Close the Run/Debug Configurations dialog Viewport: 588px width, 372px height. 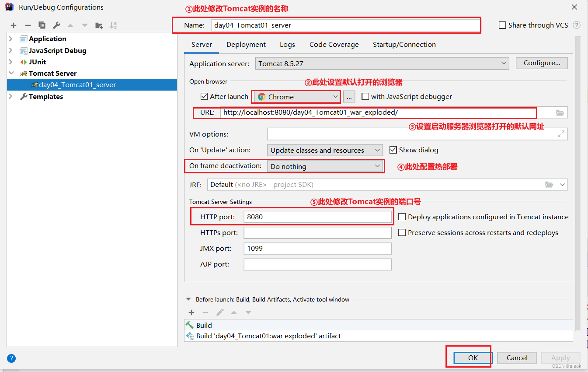point(574,7)
